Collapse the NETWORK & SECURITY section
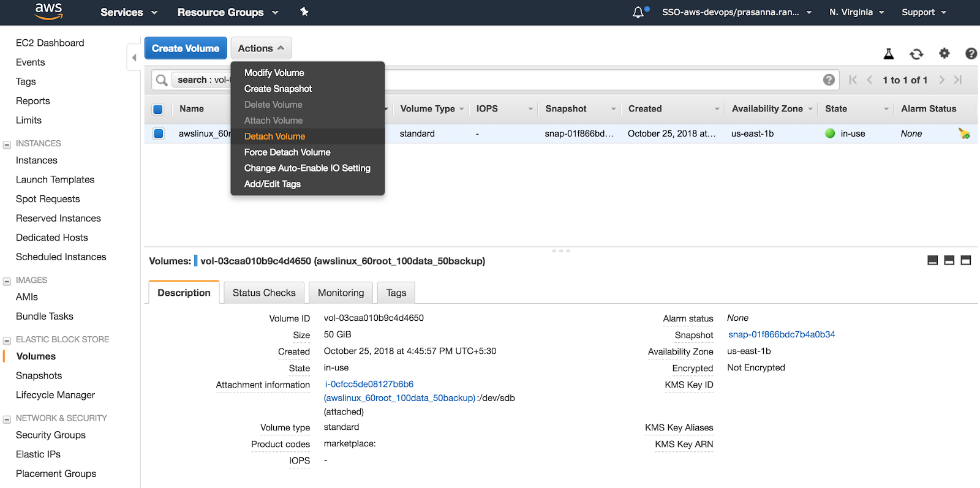The width and height of the screenshot is (980, 488). click(7, 419)
